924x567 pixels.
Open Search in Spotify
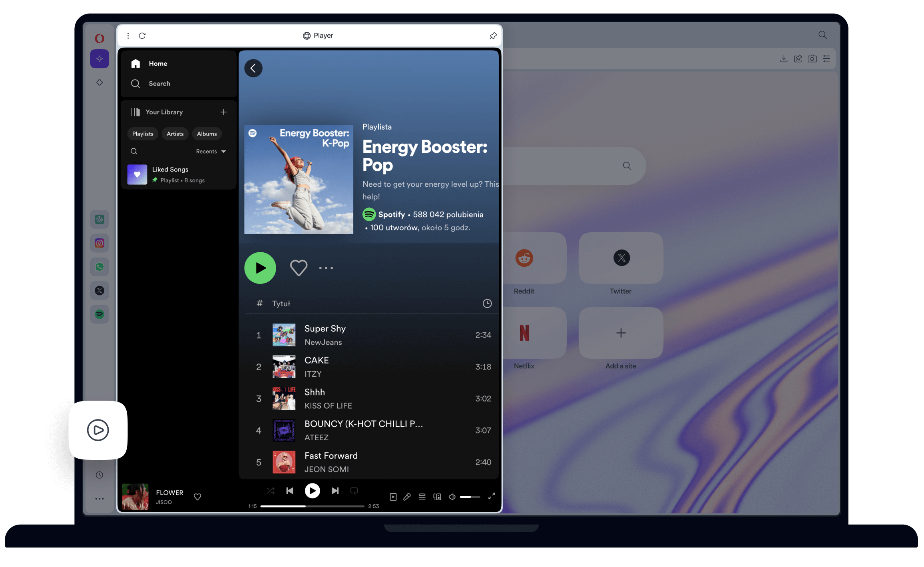pyautogui.click(x=151, y=84)
